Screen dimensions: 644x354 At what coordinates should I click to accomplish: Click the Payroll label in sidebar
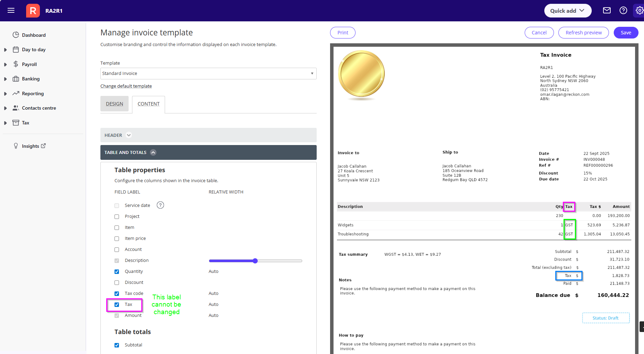(29, 64)
